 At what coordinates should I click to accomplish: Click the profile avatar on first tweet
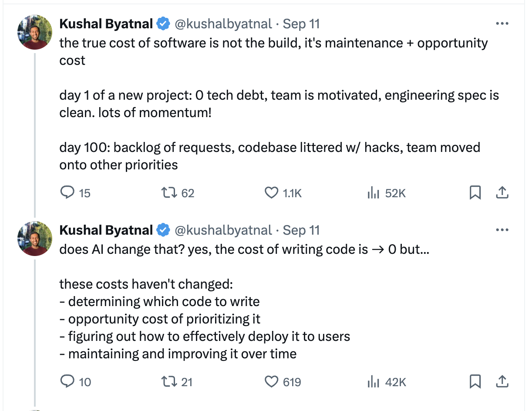point(35,32)
